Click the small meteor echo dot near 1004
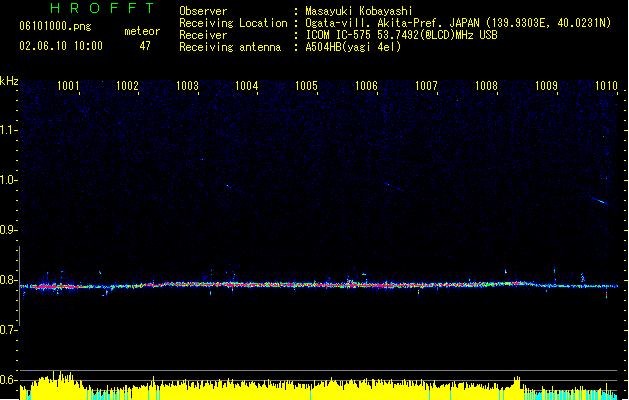The width and height of the screenshot is (629, 400). tap(227, 186)
